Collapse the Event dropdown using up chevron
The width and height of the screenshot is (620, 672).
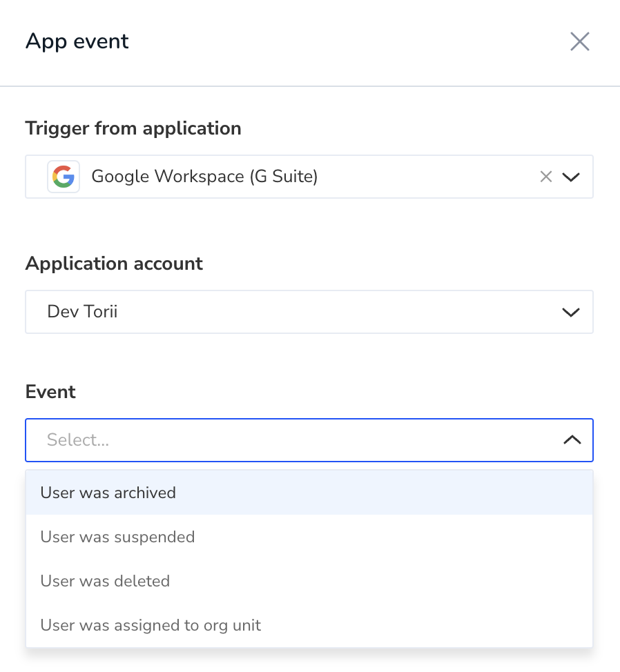pos(572,439)
